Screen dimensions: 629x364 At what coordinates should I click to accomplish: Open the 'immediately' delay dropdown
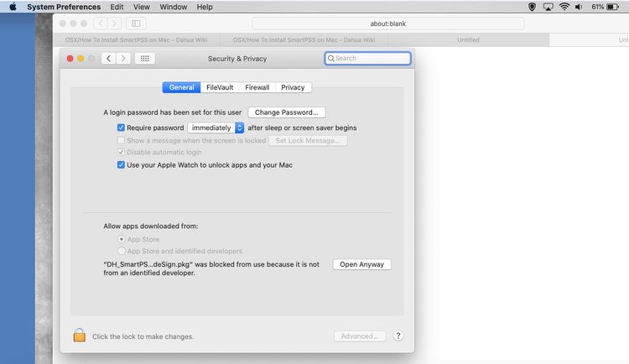click(216, 127)
